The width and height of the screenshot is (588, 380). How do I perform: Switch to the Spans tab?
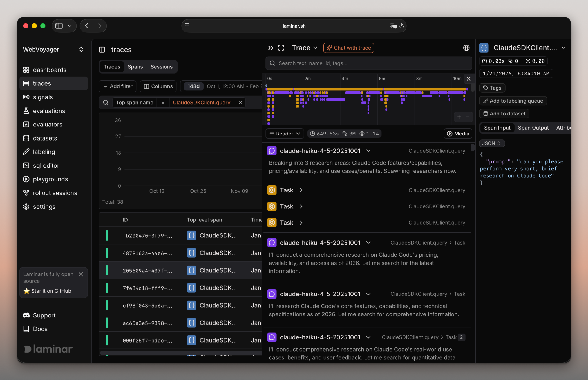tap(135, 67)
